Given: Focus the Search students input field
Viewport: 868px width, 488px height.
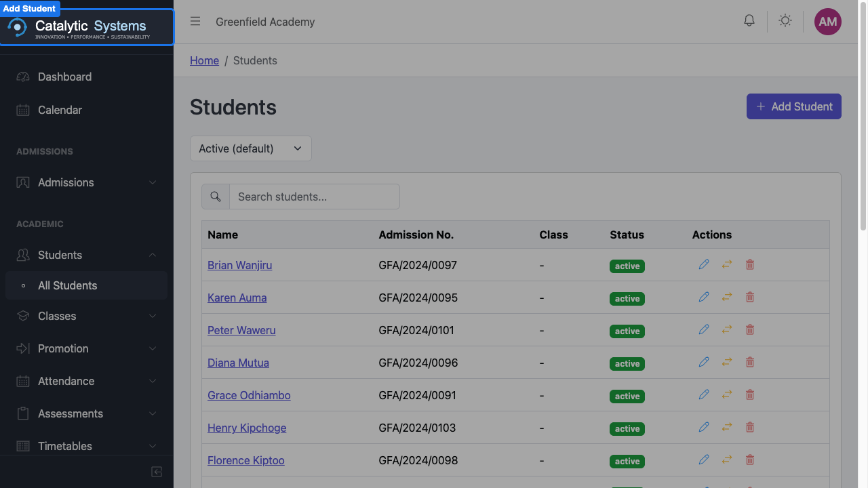Looking at the screenshot, I should [x=315, y=197].
